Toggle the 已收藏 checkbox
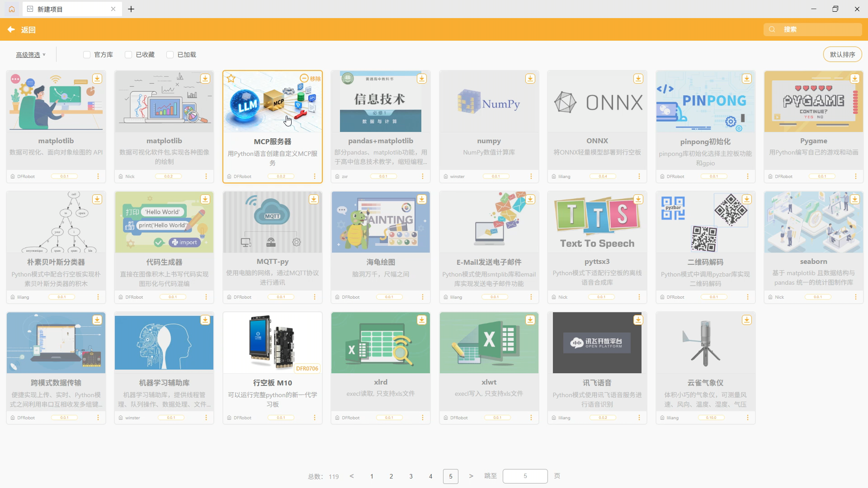This screenshot has width=868, height=488. (128, 55)
